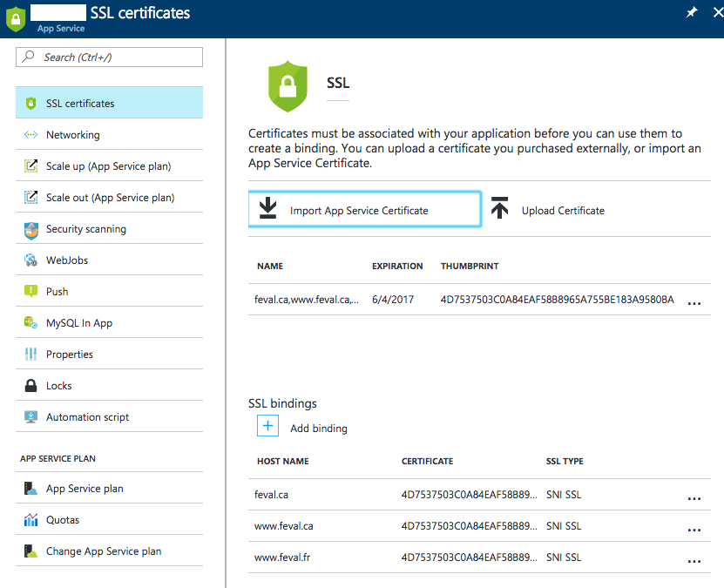
Task: Click the Add binding link
Action: coord(319,429)
